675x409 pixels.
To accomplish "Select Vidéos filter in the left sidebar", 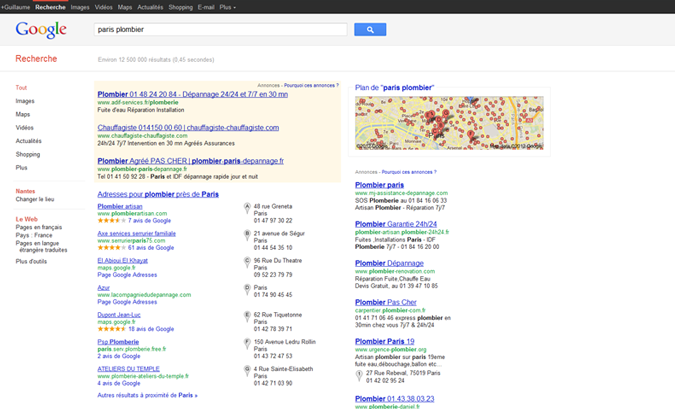I will tap(25, 128).
